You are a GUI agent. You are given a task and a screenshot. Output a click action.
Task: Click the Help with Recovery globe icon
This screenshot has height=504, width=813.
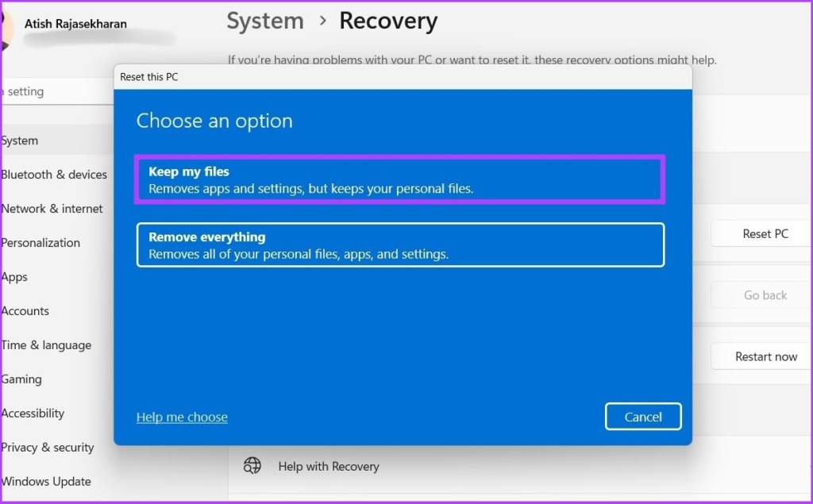pos(252,466)
